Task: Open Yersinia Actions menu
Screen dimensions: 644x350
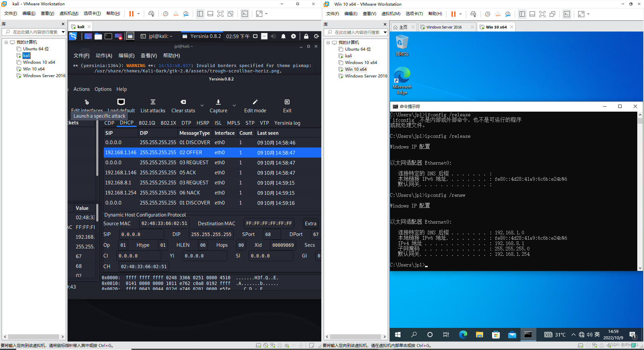Action: point(82,89)
